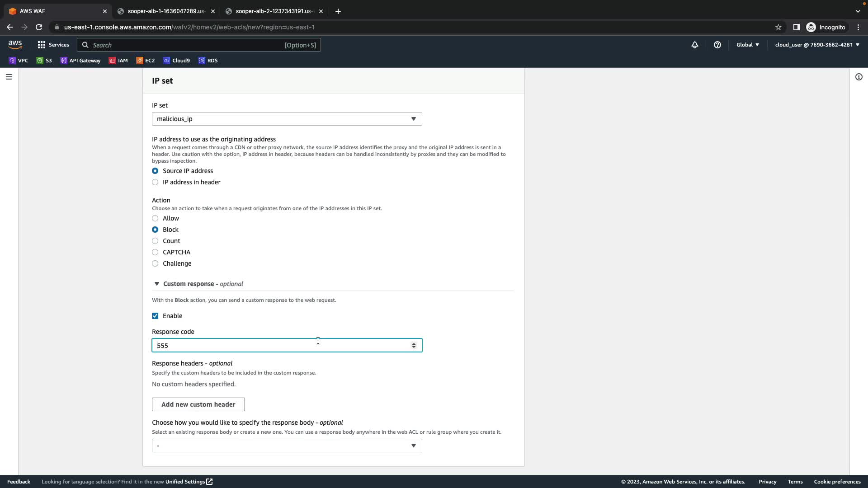This screenshot has height=488, width=868.
Task: Open the response body selection dropdown
Action: pos(287,446)
